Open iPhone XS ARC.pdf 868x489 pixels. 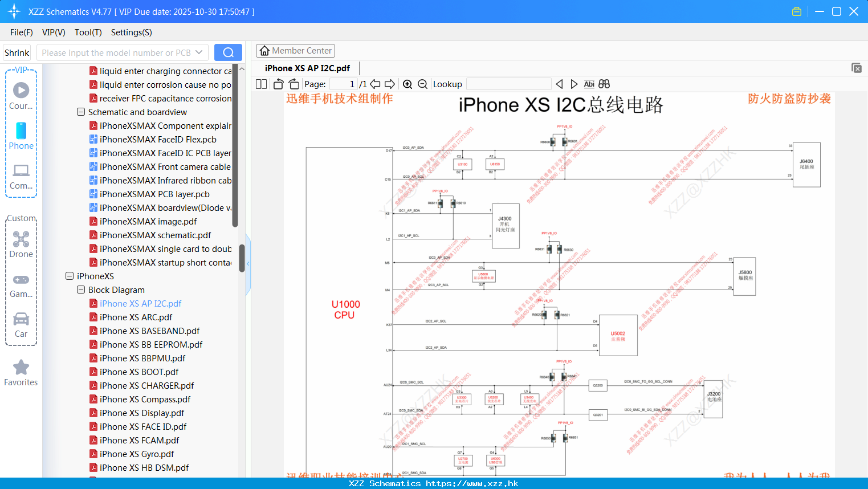136,317
